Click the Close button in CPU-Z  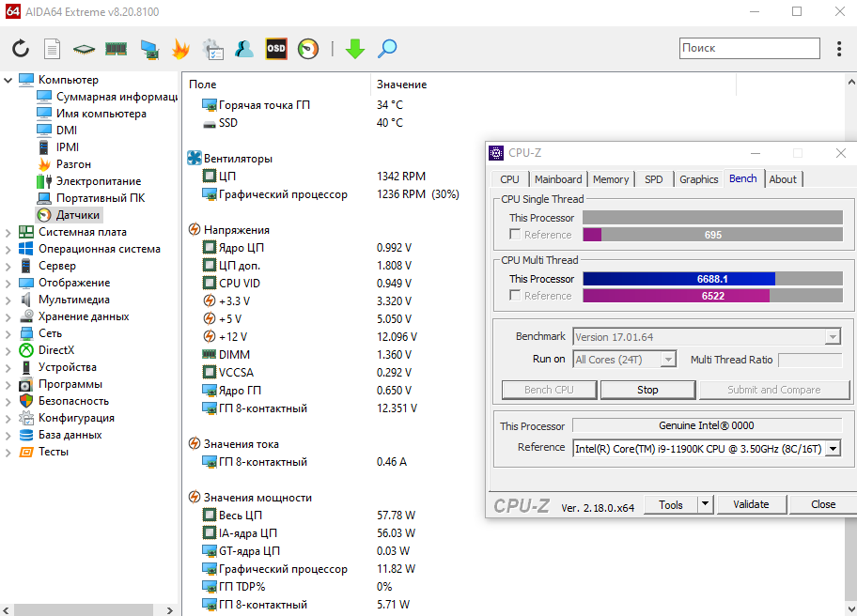point(822,504)
